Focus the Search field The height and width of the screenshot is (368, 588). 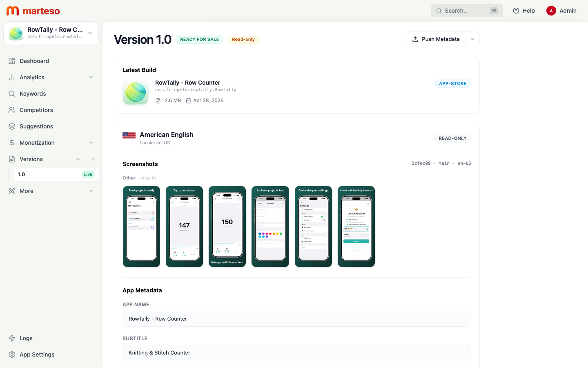click(x=467, y=11)
